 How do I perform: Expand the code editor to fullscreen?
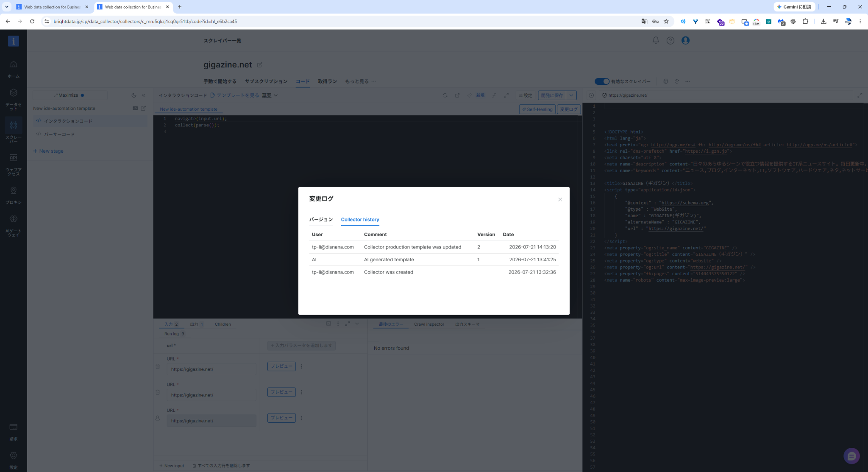coord(506,95)
